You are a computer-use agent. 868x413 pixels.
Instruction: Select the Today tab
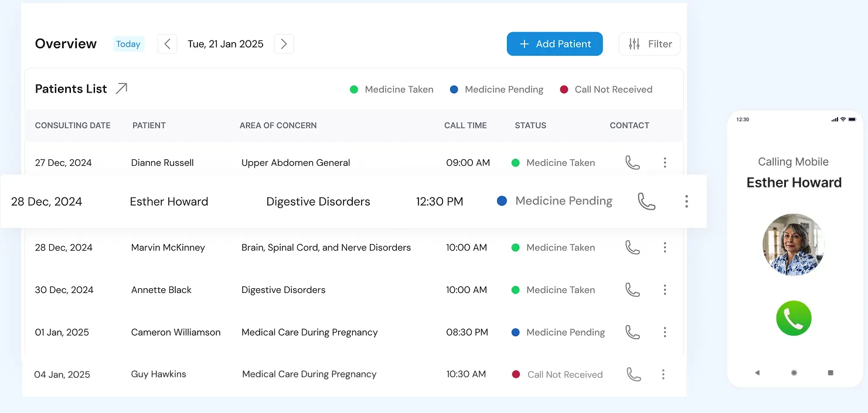point(128,43)
